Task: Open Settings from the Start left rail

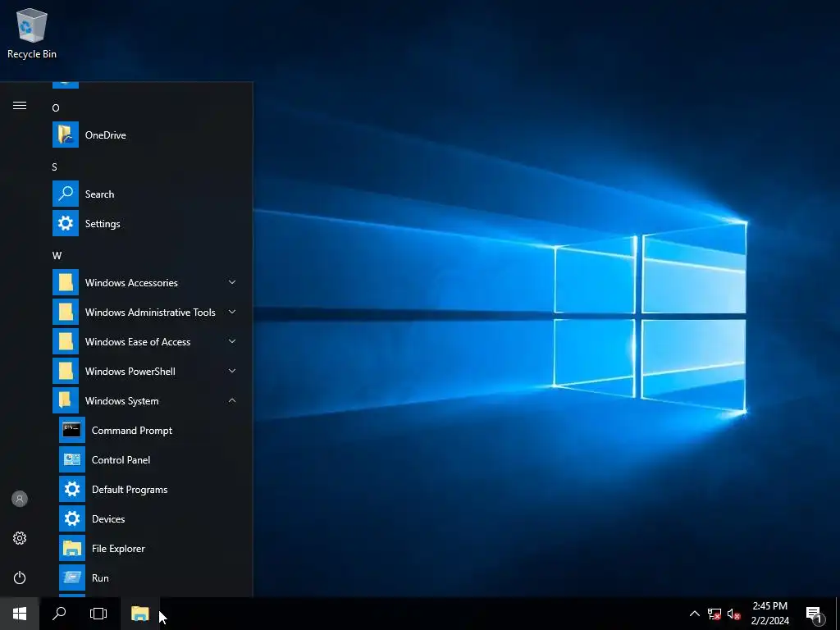Action: (x=20, y=538)
